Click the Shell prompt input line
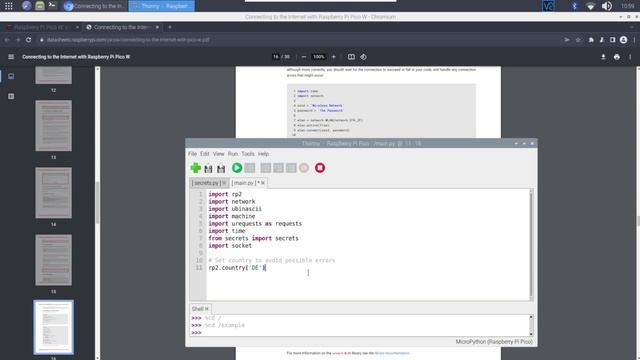The width and height of the screenshot is (640, 360). click(x=359, y=333)
